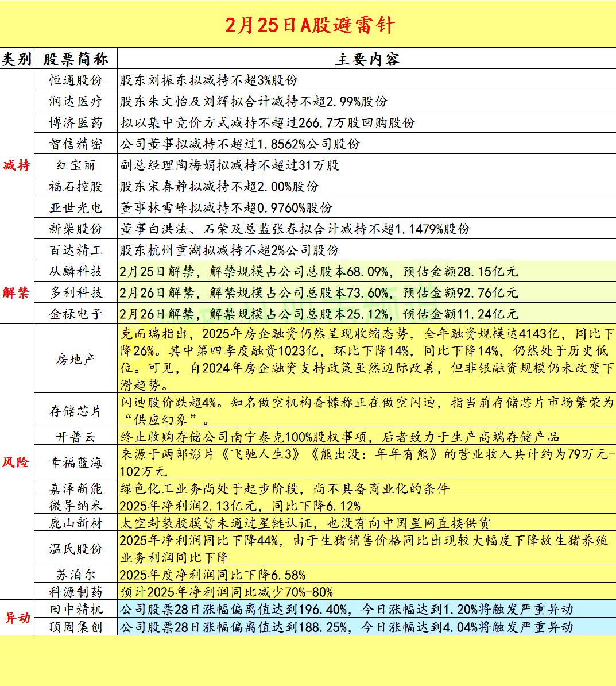This screenshot has height=686, width=616.
Task: Select the 存储芯片 risk entry
Action: coord(77,410)
